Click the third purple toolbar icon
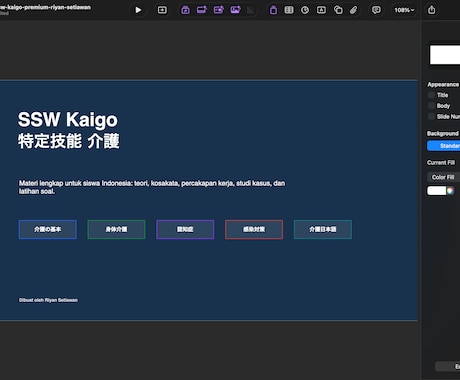This screenshot has height=380, width=460. pyautogui.click(x=219, y=10)
